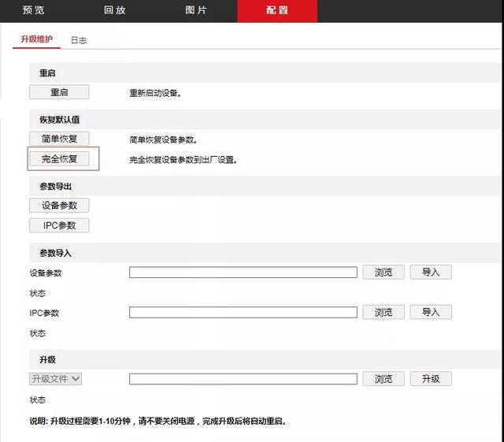Image resolution: width=504 pixels, height=442 pixels.
Task: Click the 完全恢复 button
Action: pos(59,158)
